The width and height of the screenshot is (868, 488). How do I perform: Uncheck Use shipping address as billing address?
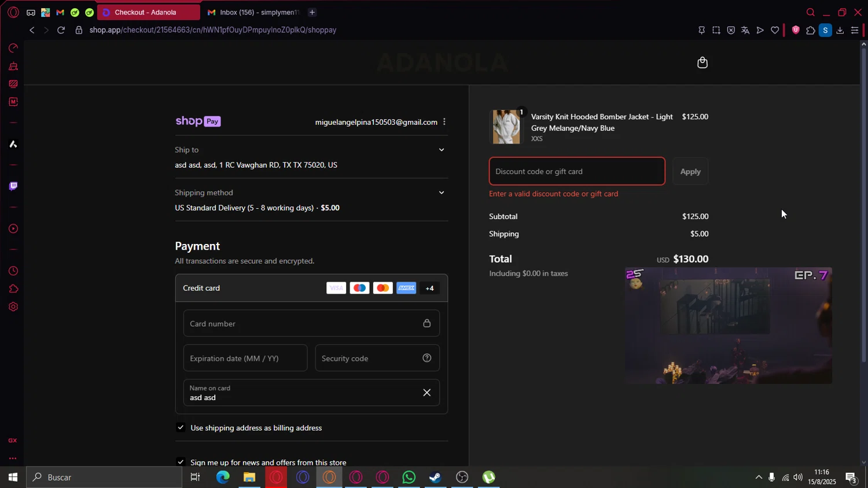(x=181, y=427)
